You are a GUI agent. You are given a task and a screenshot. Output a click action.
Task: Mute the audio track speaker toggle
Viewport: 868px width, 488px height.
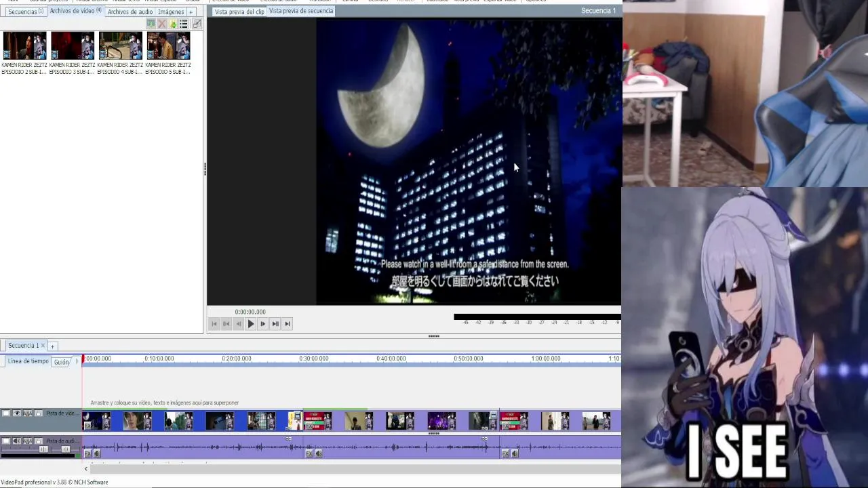[17, 441]
